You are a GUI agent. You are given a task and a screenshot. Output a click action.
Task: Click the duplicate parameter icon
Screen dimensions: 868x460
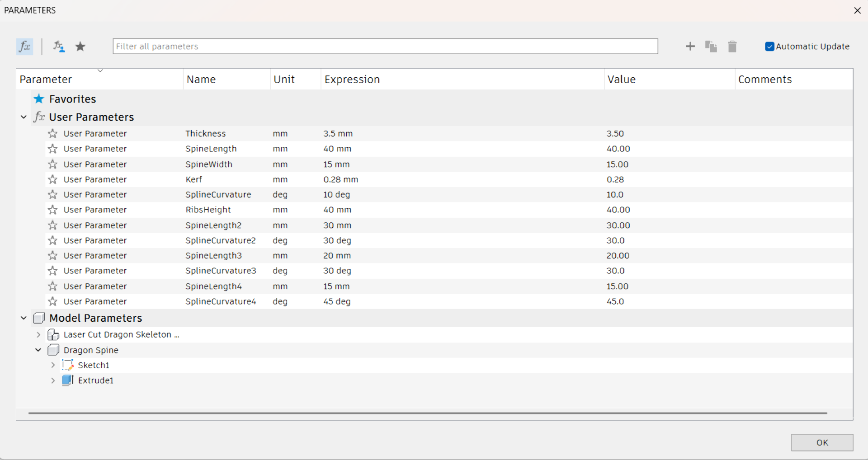tap(711, 47)
